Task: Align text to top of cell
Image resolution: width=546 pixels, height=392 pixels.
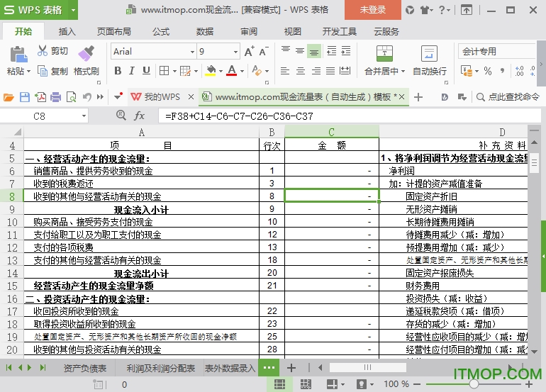Action: pos(286,51)
